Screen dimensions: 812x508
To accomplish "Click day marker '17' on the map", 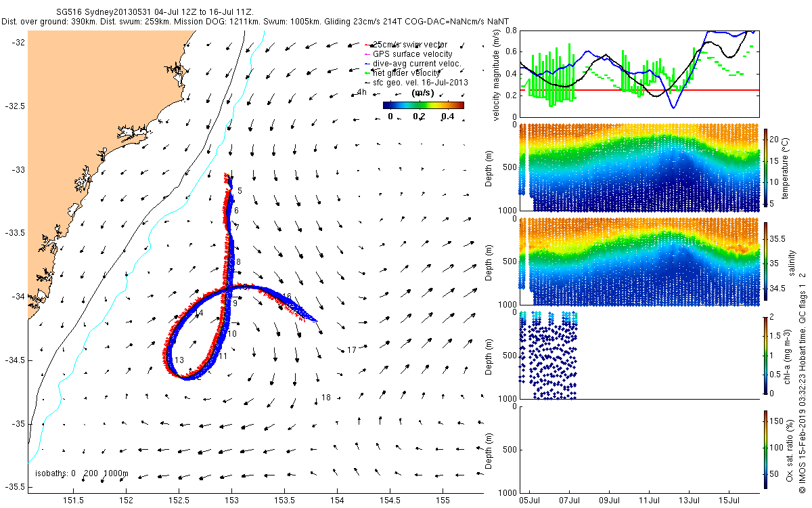I will (x=352, y=350).
